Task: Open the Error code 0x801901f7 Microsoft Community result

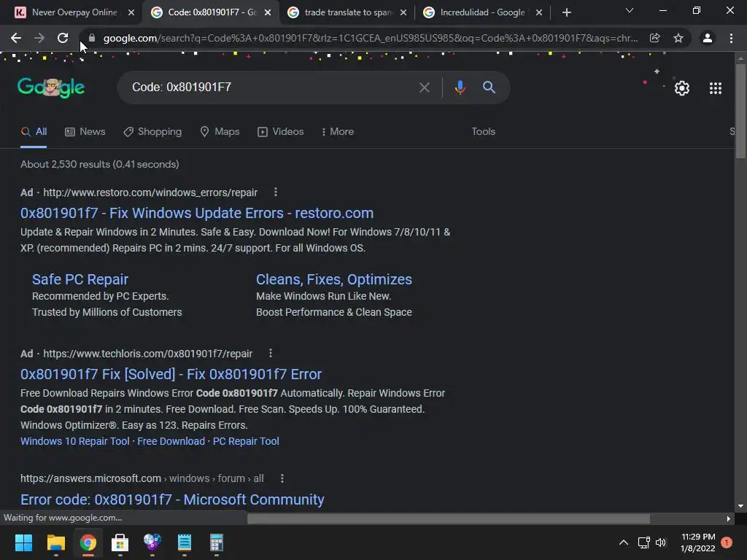Action: click(x=172, y=499)
